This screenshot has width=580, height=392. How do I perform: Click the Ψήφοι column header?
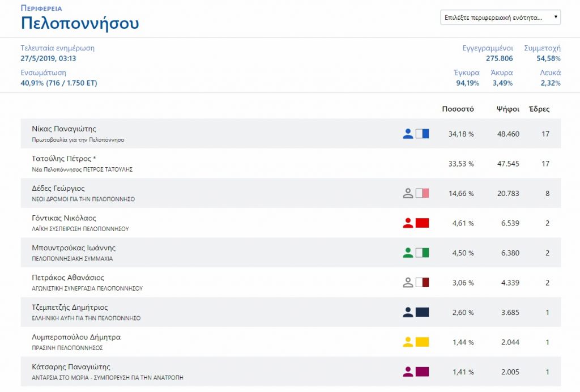click(x=507, y=109)
